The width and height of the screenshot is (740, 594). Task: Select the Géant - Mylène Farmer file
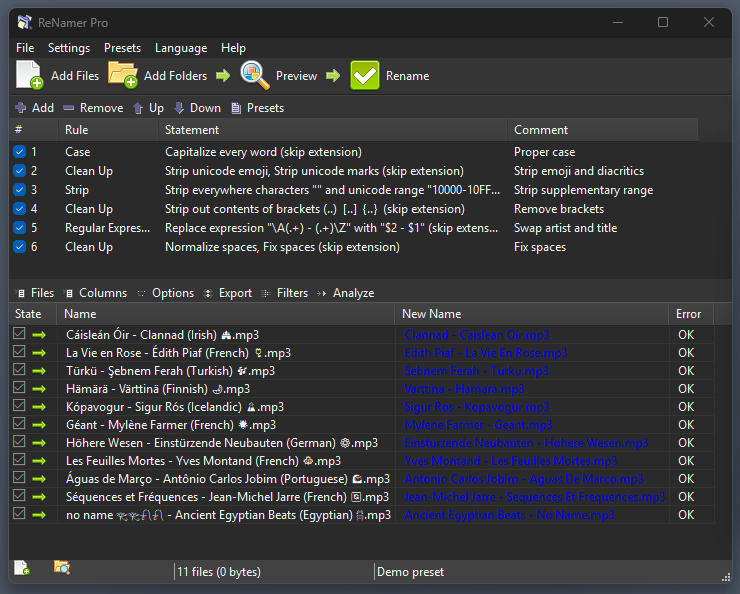tap(171, 425)
